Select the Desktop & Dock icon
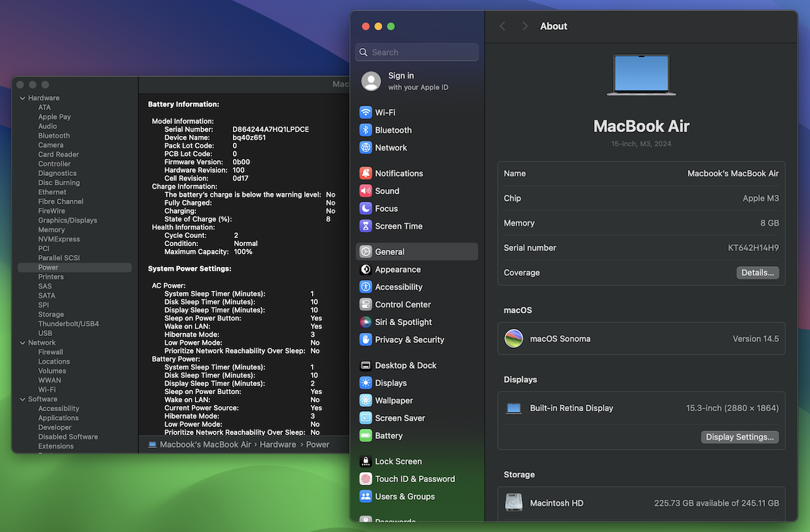 pos(366,366)
